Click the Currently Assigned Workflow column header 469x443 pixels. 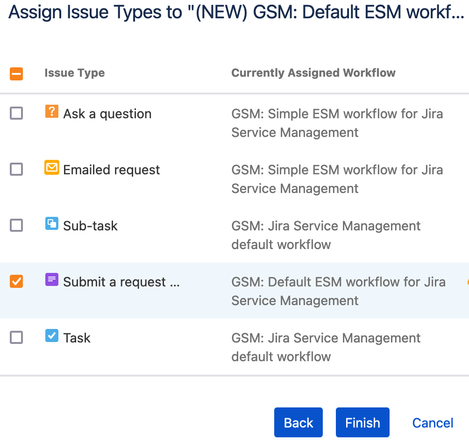pyautogui.click(x=313, y=73)
